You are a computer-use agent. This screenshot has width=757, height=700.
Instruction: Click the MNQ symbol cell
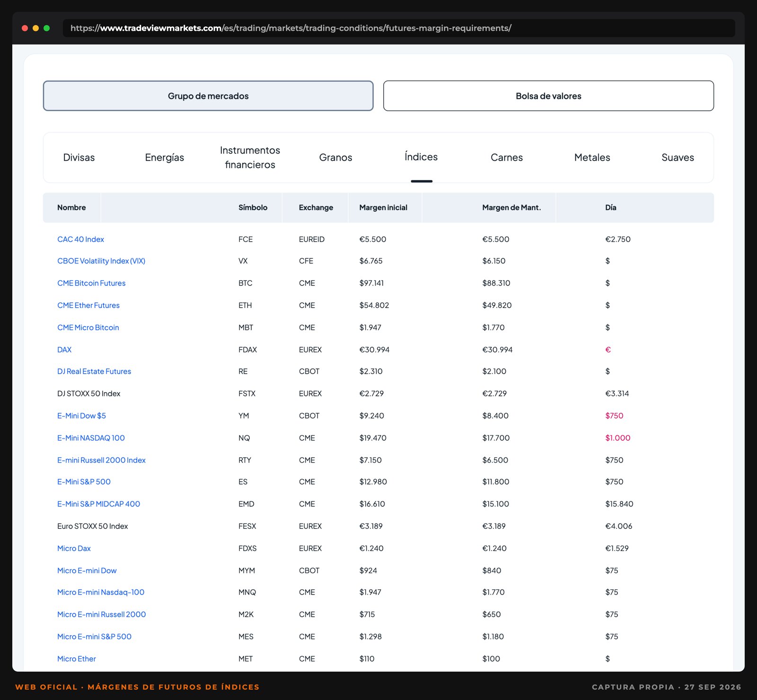click(247, 592)
